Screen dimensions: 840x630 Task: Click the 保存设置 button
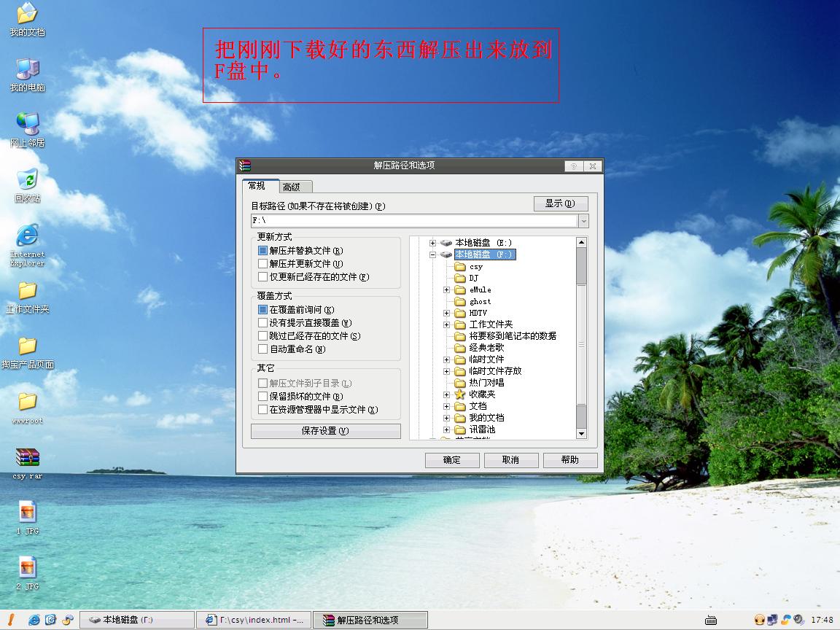325,431
